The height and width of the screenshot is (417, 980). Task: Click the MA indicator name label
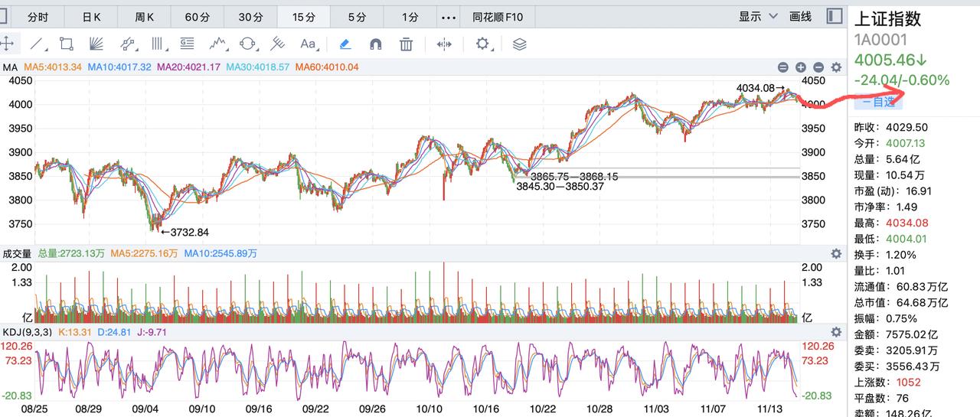tap(10, 67)
